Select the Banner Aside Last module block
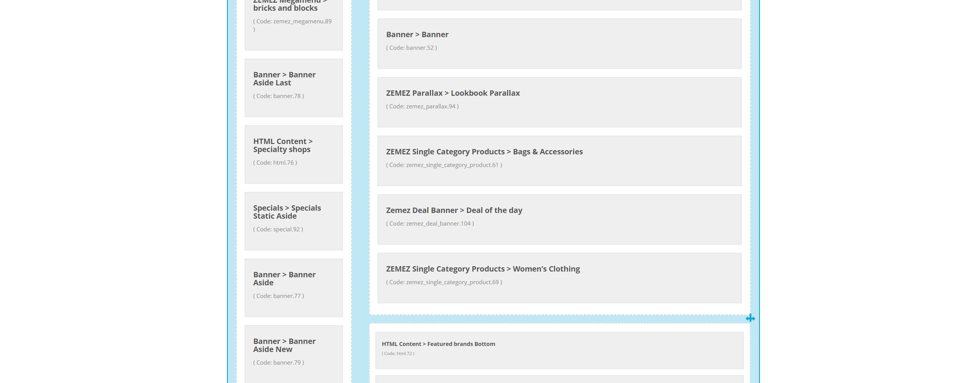The height and width of the screenshot is (383, 980). coord(294,88)
